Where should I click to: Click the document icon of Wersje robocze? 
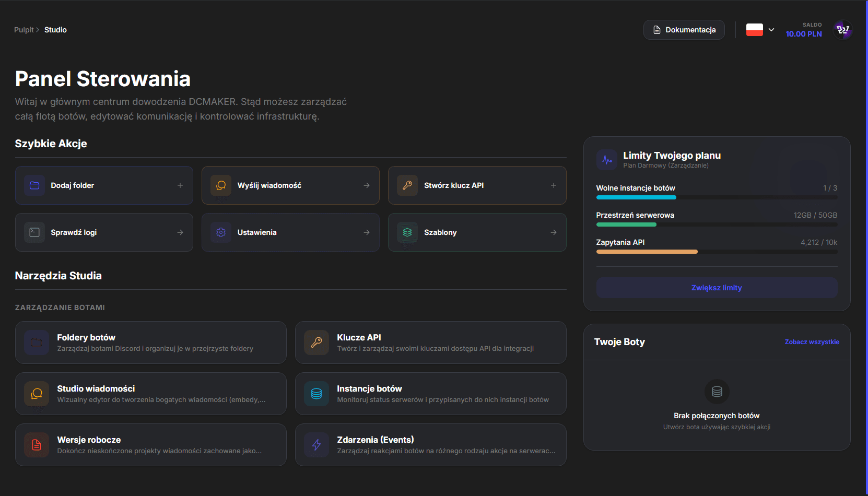[37, 445]
